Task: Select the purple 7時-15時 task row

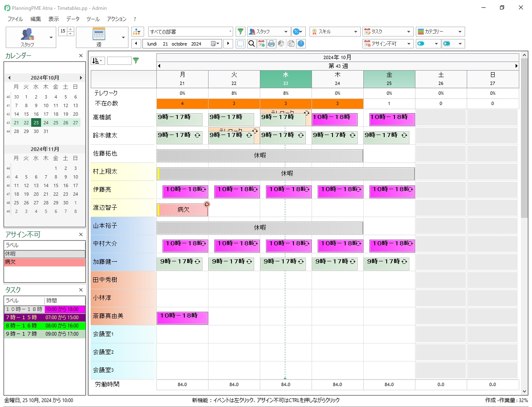Action: [45, 318]
